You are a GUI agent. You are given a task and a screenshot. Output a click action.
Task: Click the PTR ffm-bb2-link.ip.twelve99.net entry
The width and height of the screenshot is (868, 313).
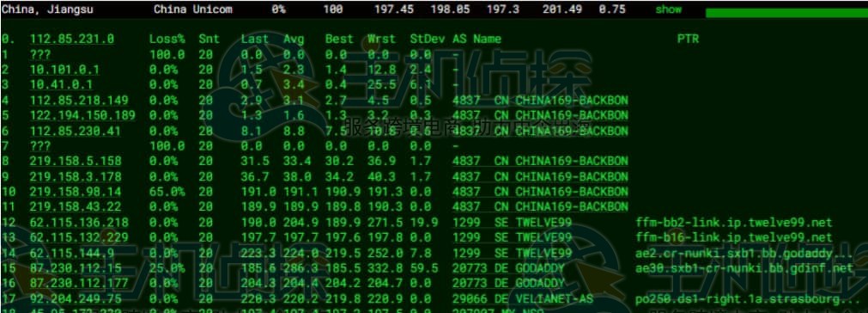pos(734,223)
